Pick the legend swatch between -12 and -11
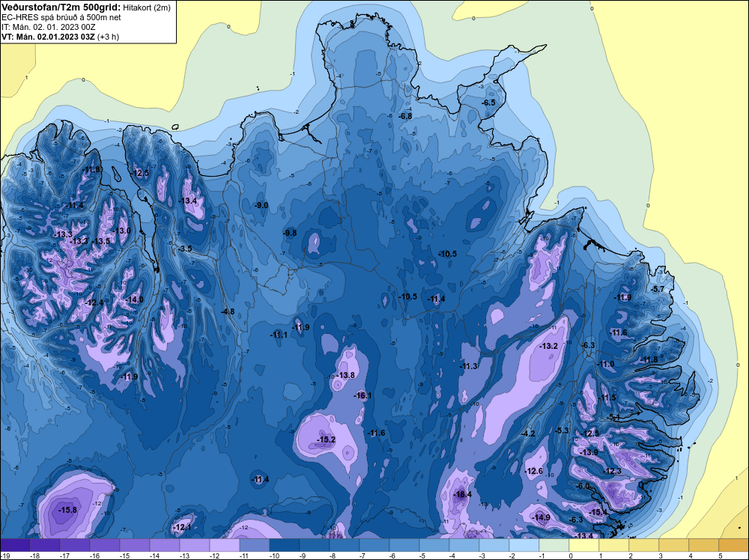The image size is (749, 560). coord(225,545)
